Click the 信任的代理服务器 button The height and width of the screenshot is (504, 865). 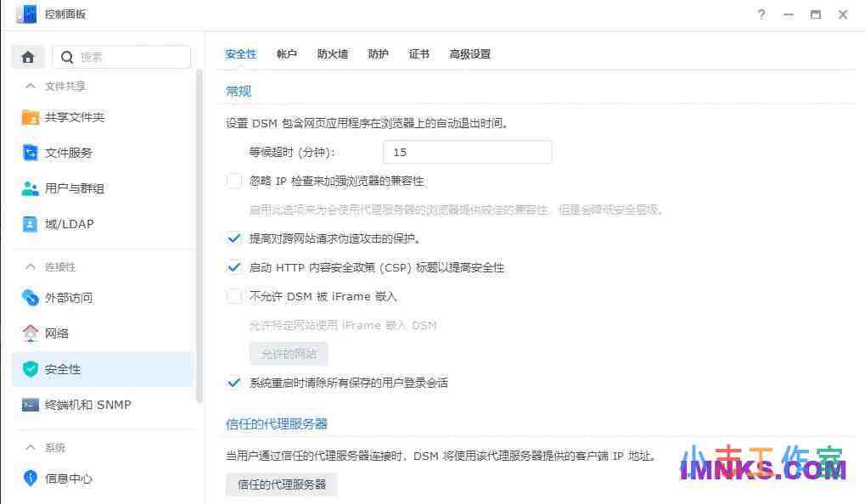tap(280, 484)
